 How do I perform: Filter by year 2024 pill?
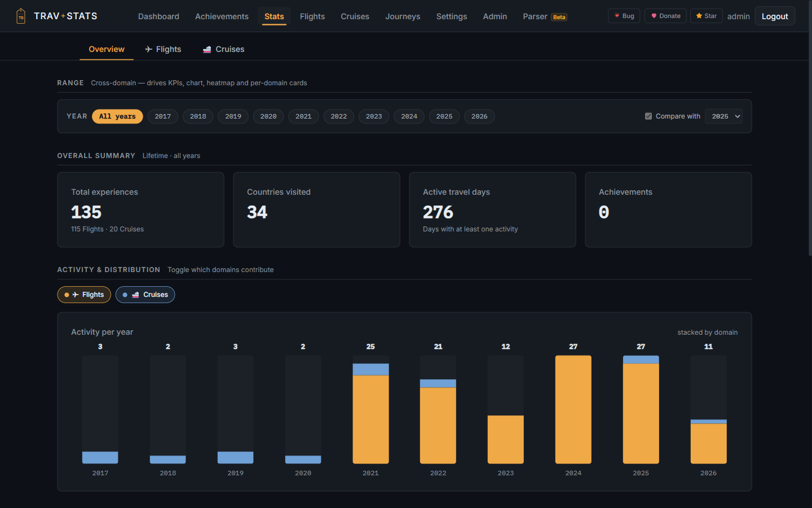(x=409, y=116)
